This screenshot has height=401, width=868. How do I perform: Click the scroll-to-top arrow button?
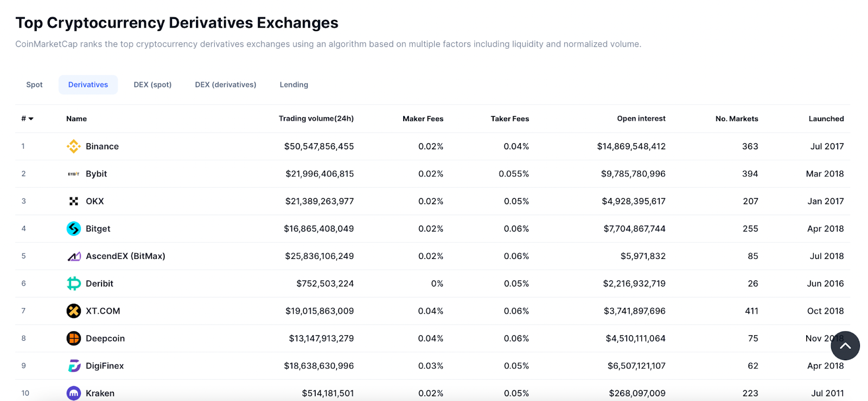coord(845,346)
